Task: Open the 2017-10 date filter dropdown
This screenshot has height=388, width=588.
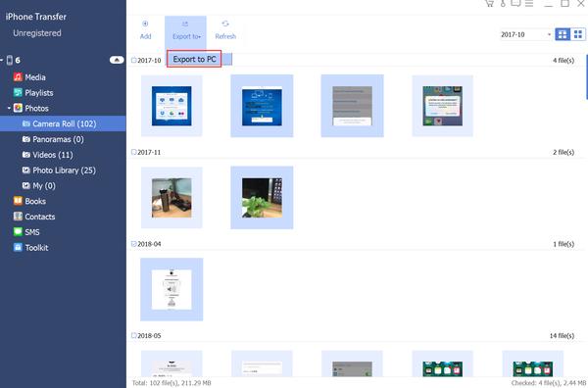Action: coord(526,34)
